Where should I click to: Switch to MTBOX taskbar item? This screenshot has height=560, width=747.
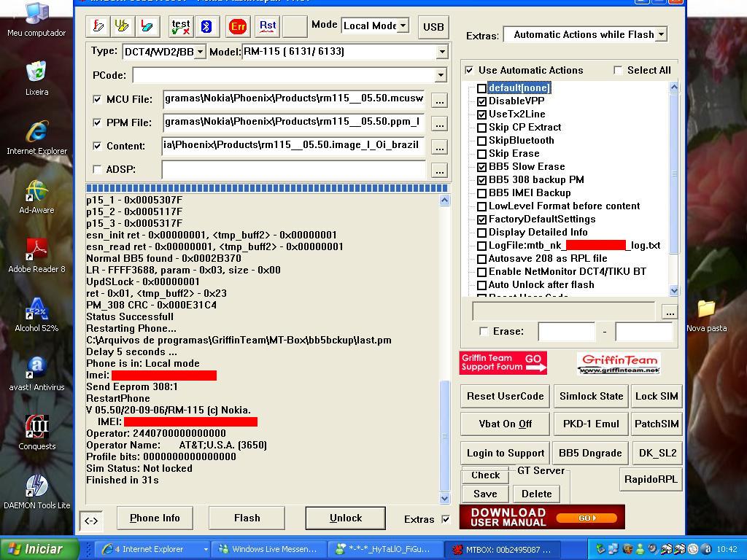(x=502, y=550)
